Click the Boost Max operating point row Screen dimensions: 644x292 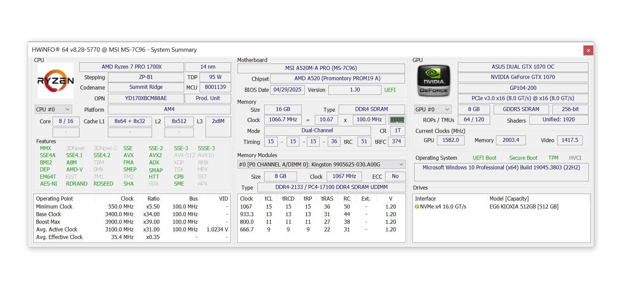(132, 222)
